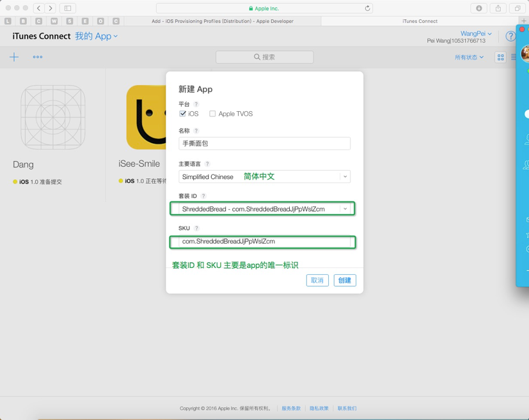
Task: Click the help question mark icon in header
Action: pos(510,36)
